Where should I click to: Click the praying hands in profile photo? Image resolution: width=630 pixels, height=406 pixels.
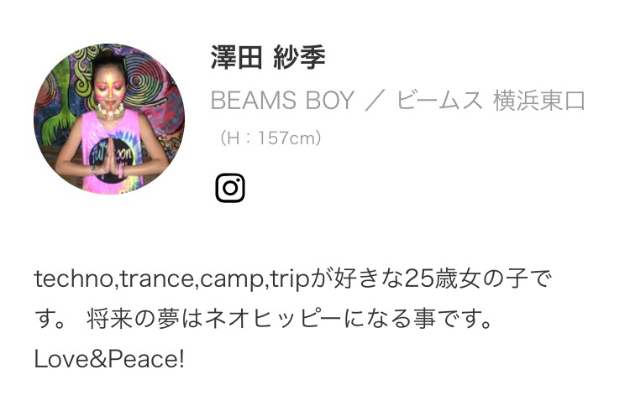[x=111, y=158]
